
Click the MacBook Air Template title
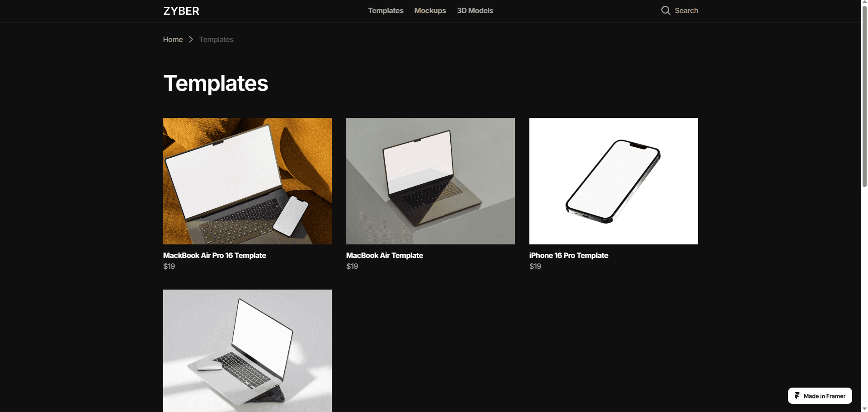click(x=384, y=255)
